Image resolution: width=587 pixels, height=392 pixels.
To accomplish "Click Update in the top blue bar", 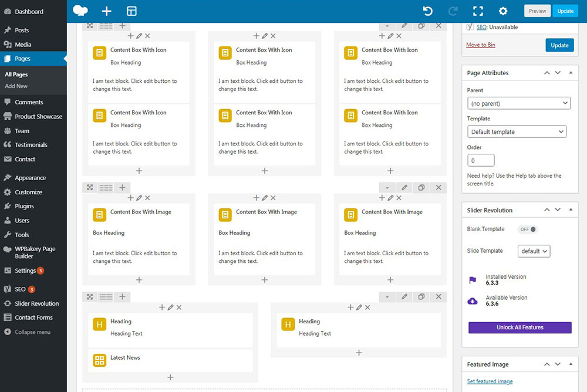I will (565, 11).
